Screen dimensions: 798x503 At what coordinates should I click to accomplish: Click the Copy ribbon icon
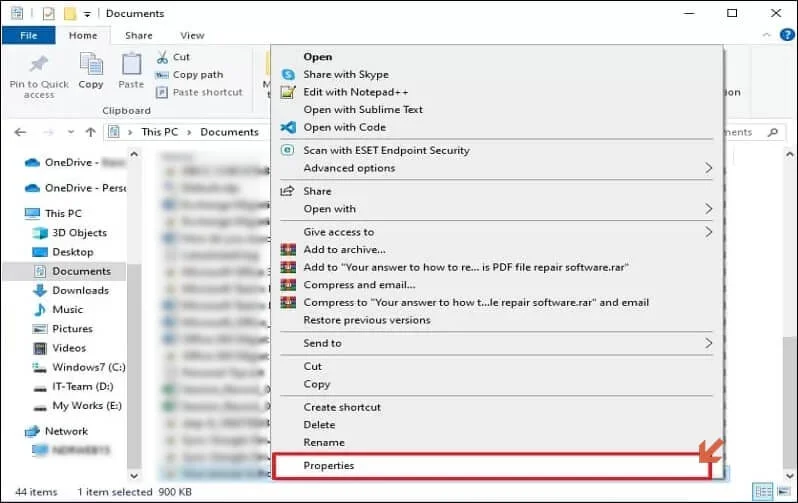[91, 65]
